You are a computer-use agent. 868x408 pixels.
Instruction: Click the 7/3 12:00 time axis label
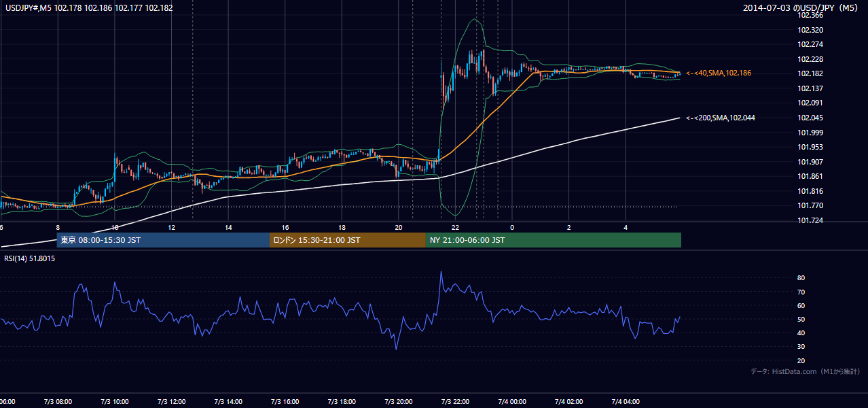[x=171, y=401]
